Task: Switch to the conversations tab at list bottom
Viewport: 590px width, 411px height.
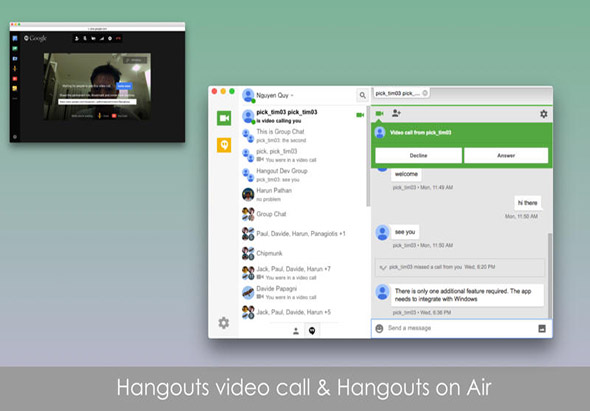Action: pos(312,331)
